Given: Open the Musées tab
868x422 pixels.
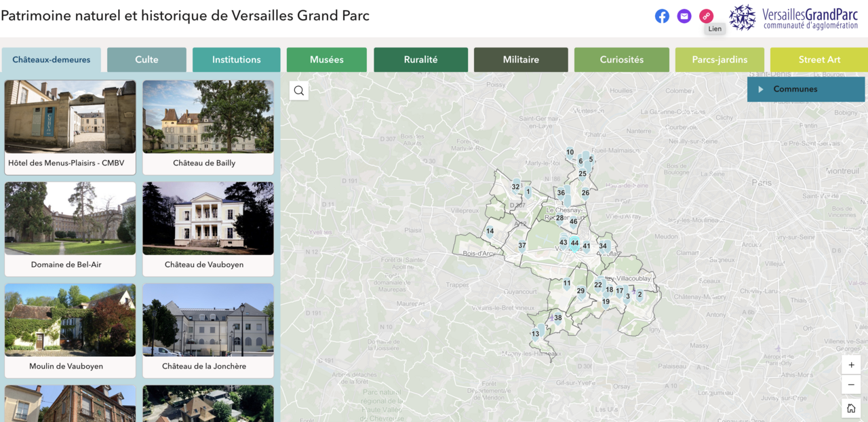Looking at the screenshot, I should 327,60.
